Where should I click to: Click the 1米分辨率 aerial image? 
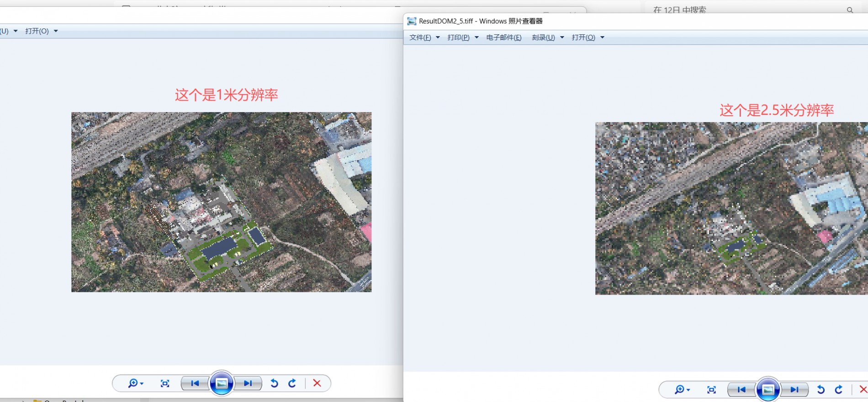221,202
